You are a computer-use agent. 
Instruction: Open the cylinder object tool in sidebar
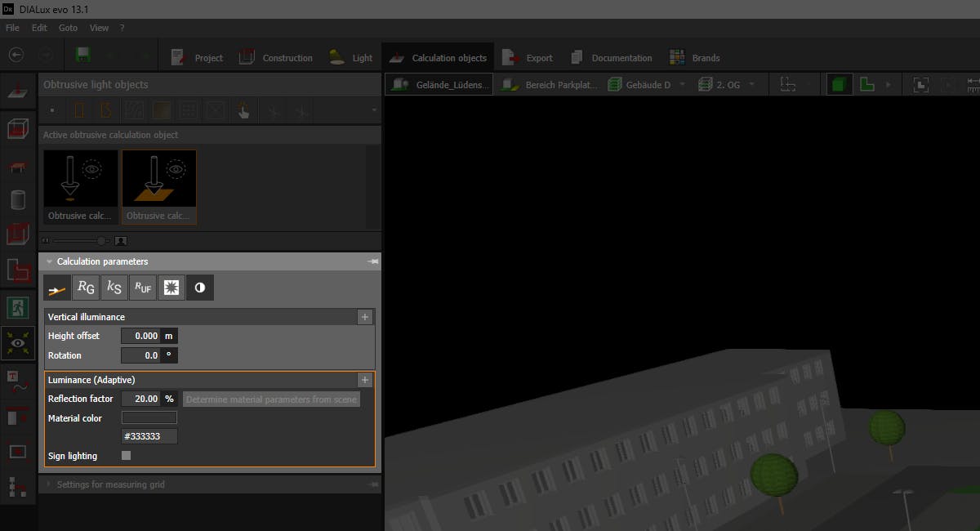click(x=18, y=200)
